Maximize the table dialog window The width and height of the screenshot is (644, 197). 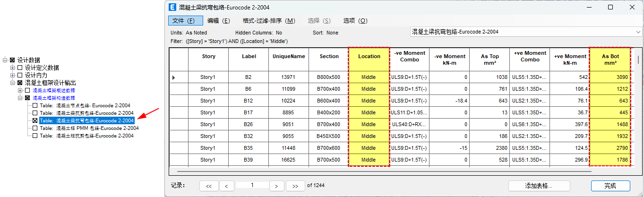tap(610, 8)
